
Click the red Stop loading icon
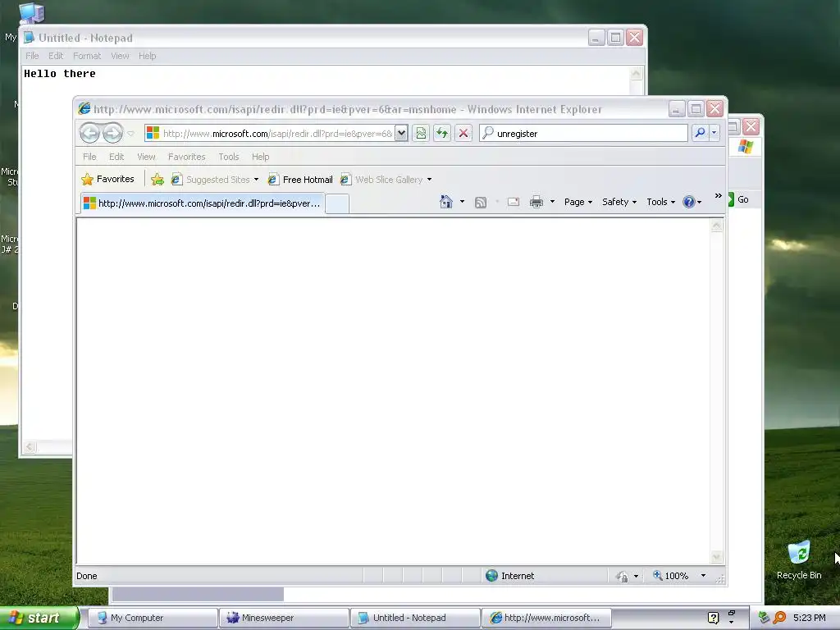pyautogui.click(x=463, y=133)
